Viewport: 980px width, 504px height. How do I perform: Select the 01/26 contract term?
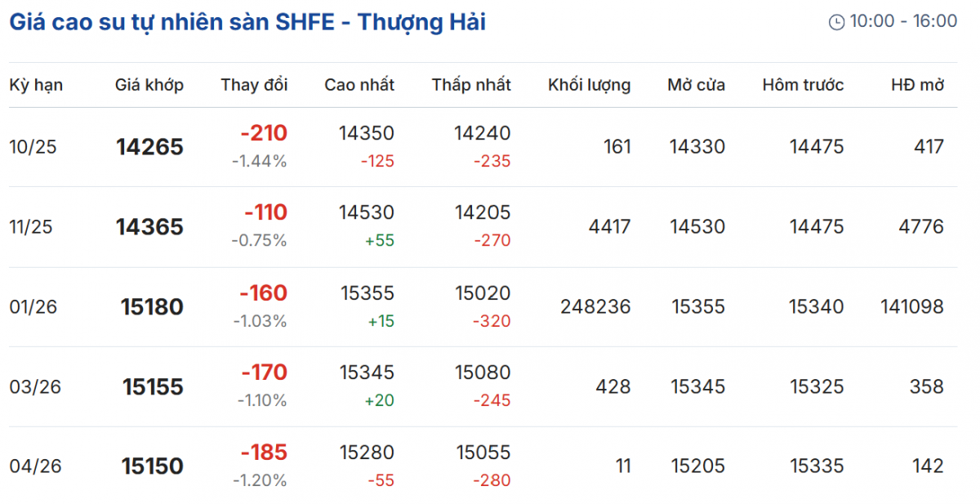(31, 307)
